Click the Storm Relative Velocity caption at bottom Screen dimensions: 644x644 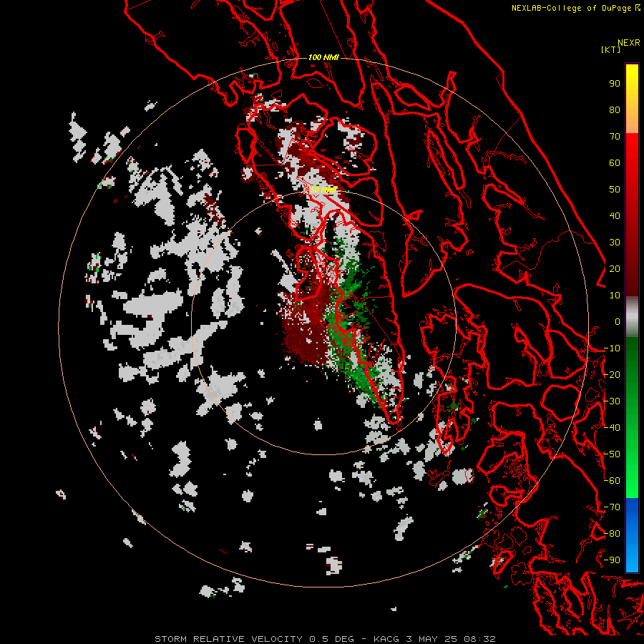[x=325, y=639]
